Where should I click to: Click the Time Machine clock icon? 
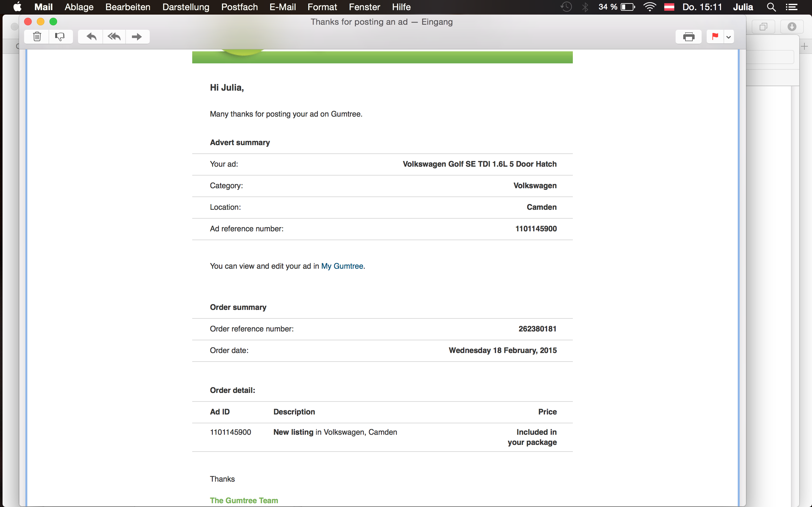(x=566, y=7)
